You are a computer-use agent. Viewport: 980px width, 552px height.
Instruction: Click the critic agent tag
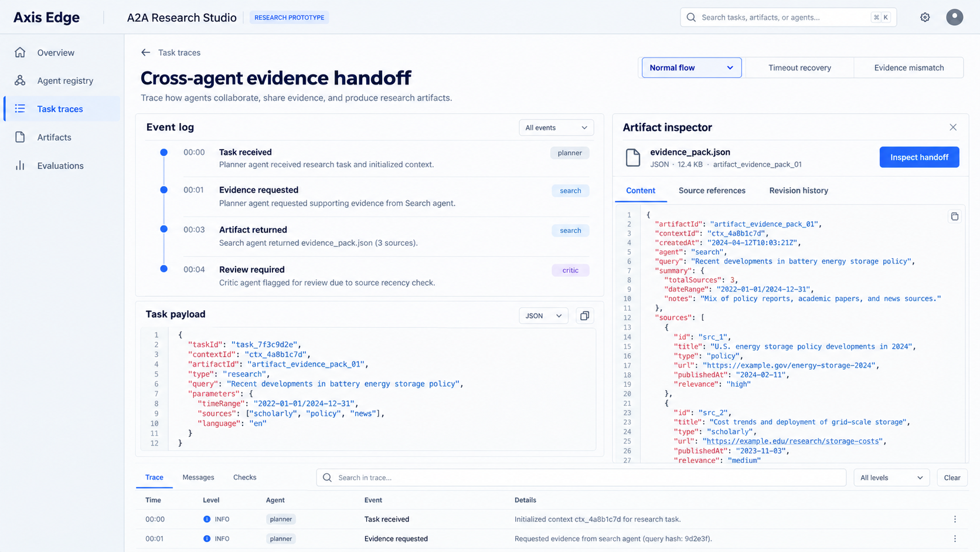point(570,270)
